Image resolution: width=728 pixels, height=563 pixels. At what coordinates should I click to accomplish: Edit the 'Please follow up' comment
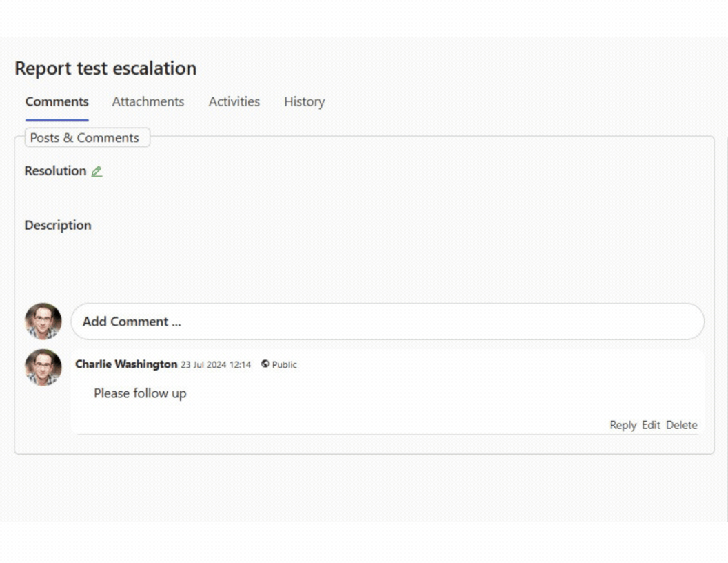coord(651,425)
